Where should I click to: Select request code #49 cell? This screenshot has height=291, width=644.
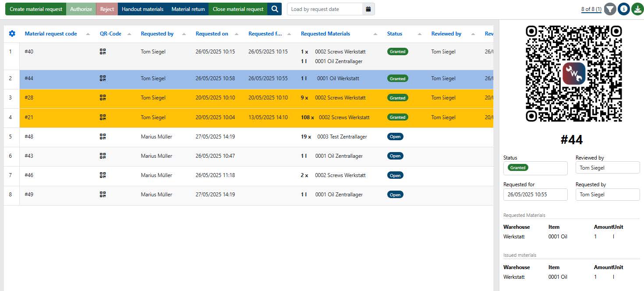point(29,194)
